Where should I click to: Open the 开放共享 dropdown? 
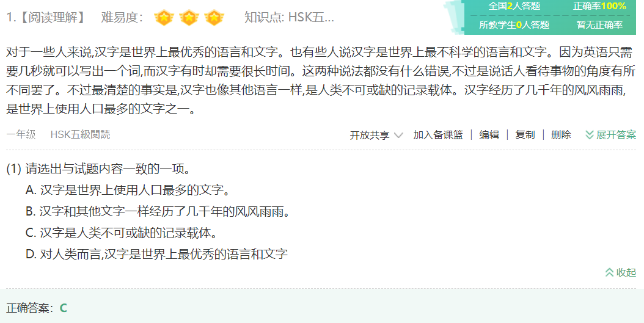376,135
